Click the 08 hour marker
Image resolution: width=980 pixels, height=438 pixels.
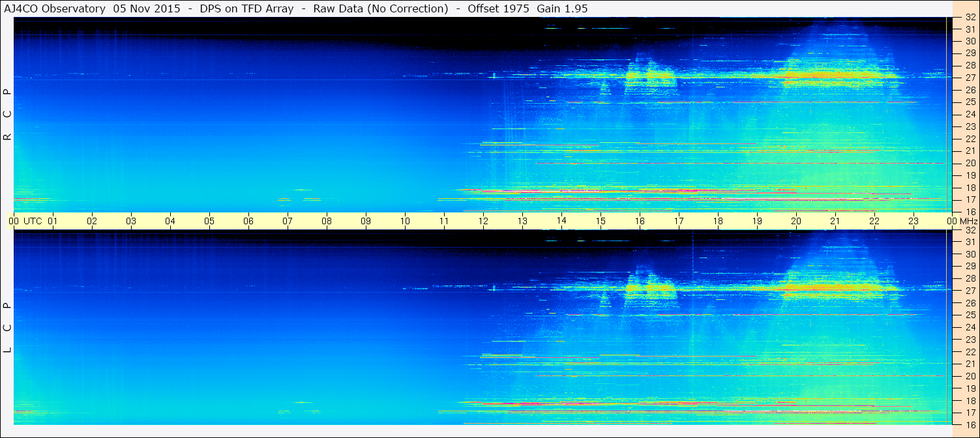(327, 221)
